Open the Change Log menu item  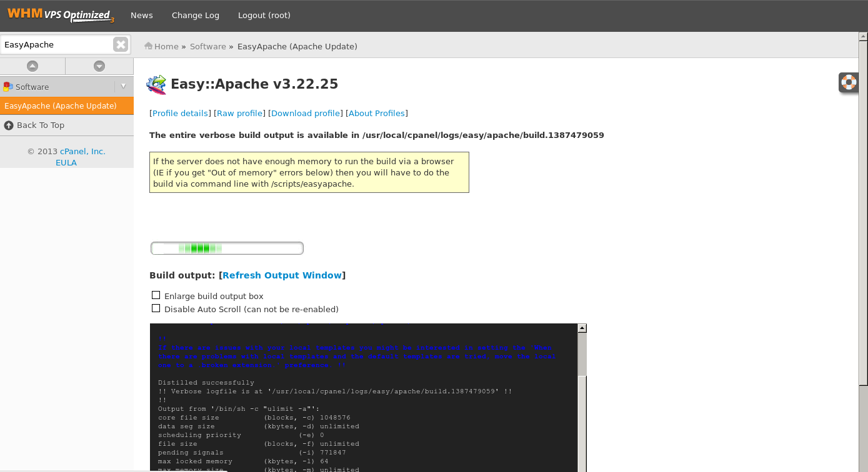tap(196, 16)
